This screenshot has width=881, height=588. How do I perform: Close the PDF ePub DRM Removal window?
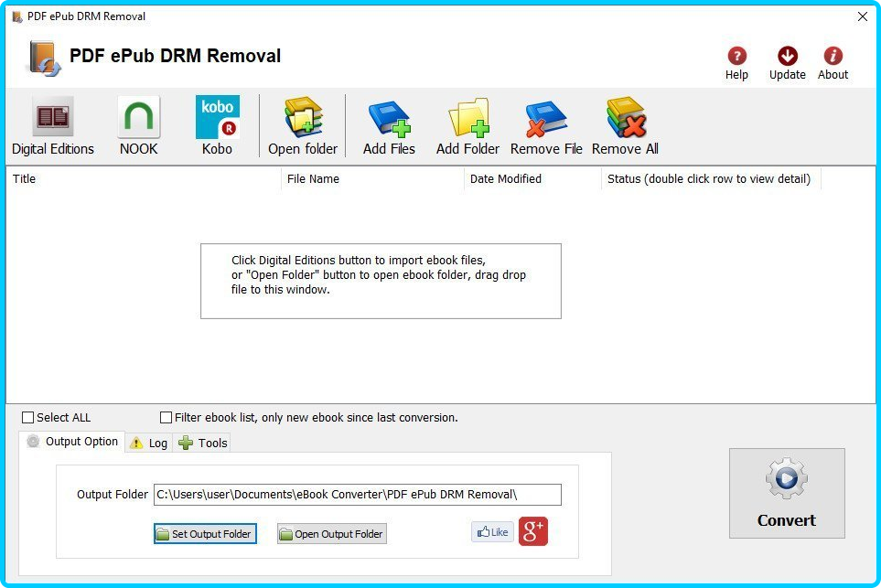(863, 16)
